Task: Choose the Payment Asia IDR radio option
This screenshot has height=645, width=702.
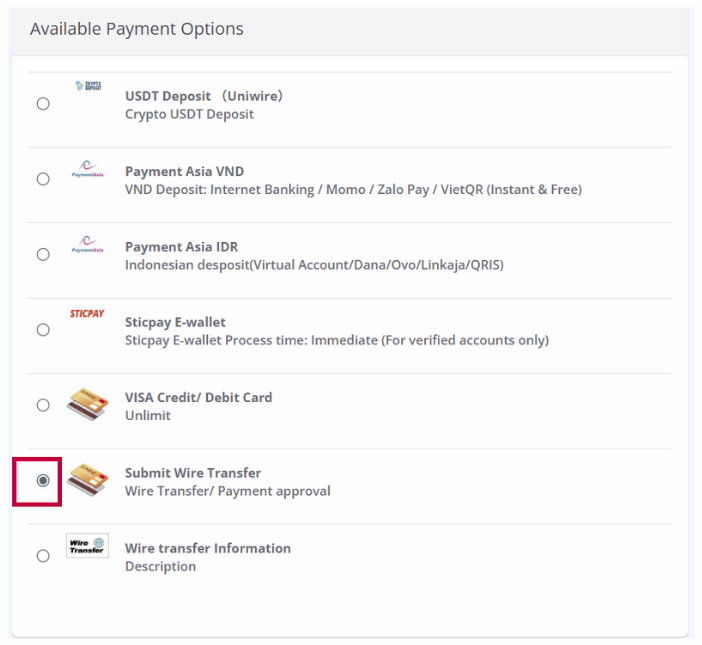Action: click(43, 254)
